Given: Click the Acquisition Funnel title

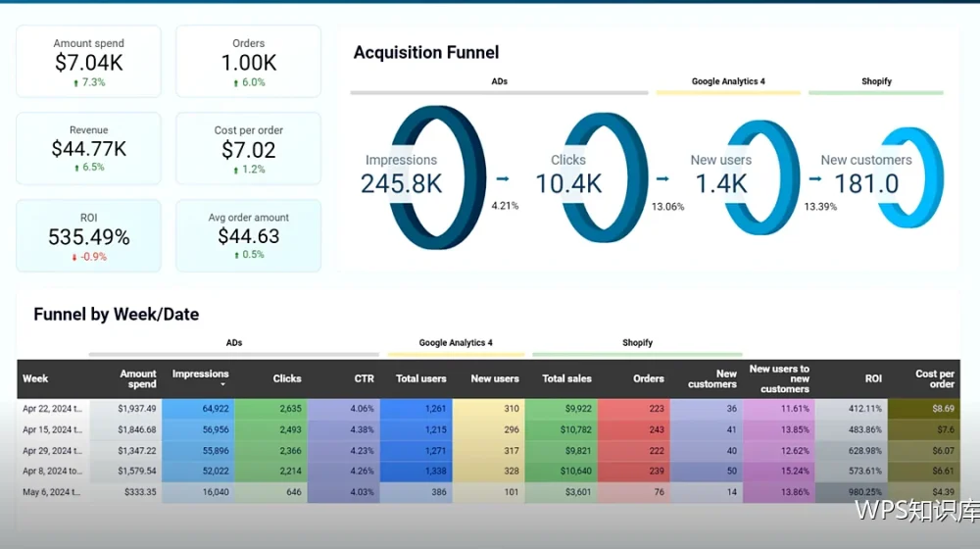Looking at the screenshot, I should pos(426,53).
